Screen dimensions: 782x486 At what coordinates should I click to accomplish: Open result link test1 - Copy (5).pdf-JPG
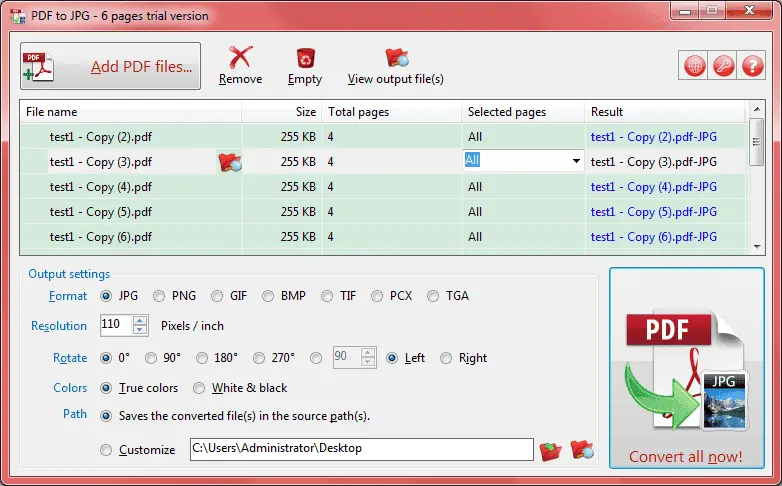tap(654, 212)
